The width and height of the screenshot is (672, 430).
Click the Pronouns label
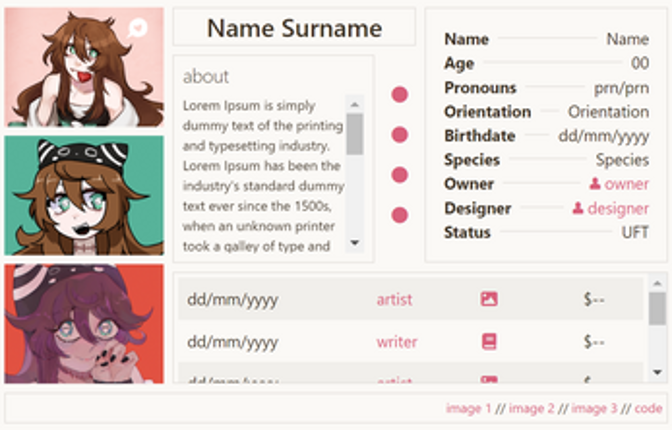(480, 87)
